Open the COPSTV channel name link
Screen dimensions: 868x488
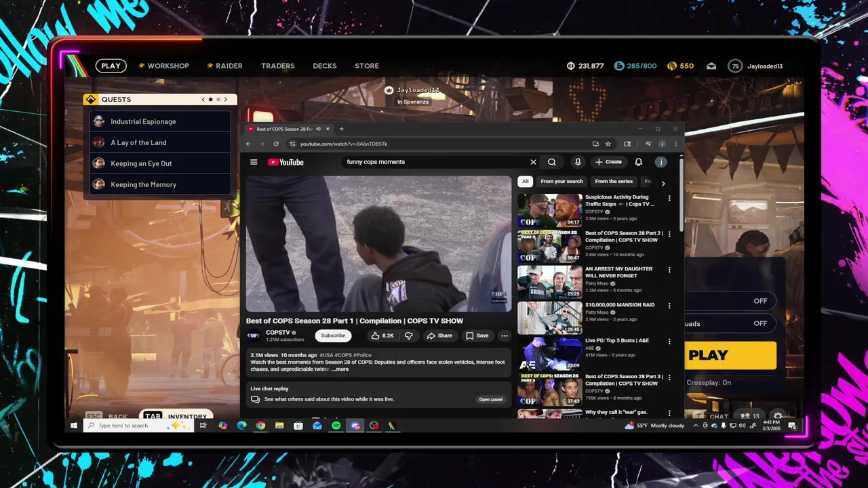click(x=278, y=332)
